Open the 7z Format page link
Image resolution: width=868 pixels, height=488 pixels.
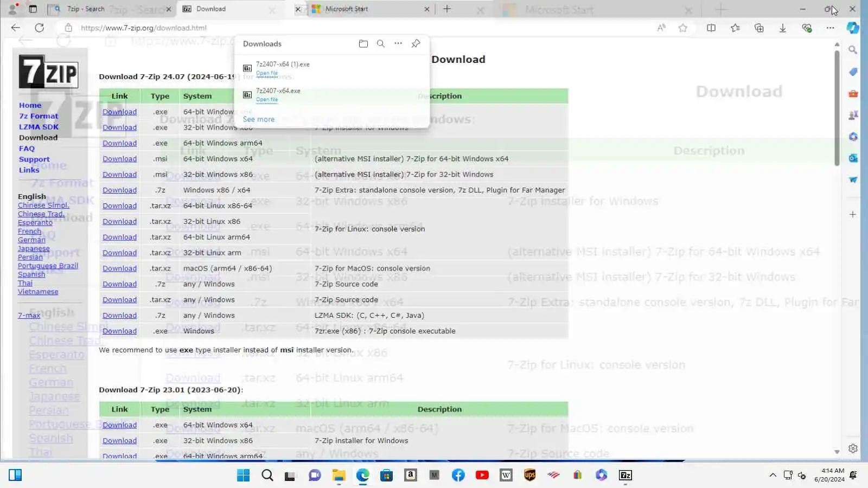pos(39,116)
